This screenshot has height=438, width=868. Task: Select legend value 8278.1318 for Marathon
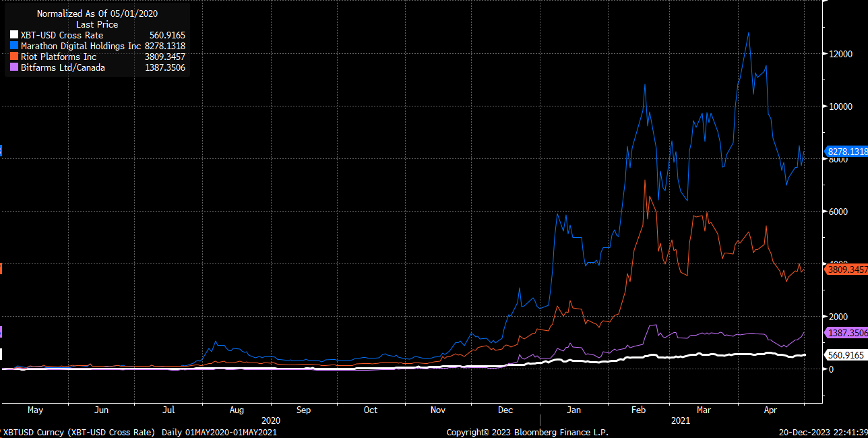(x=164, y=46)
